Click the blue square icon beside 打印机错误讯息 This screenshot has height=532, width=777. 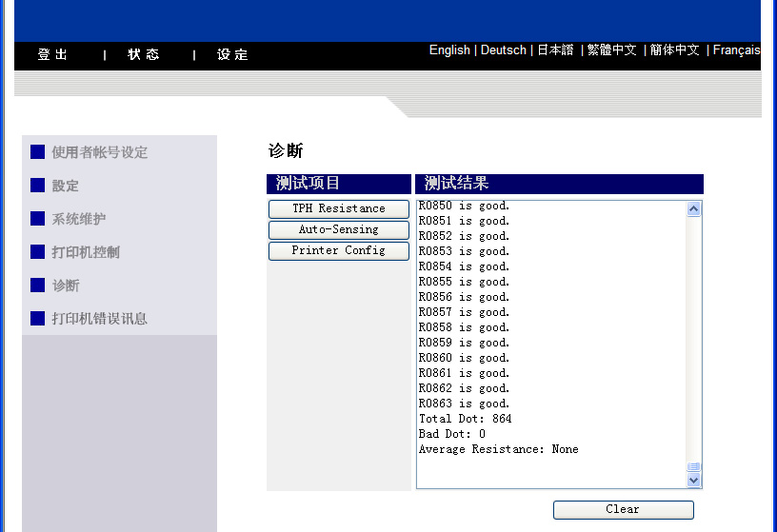pyautogui.click(x=38, y=319)
